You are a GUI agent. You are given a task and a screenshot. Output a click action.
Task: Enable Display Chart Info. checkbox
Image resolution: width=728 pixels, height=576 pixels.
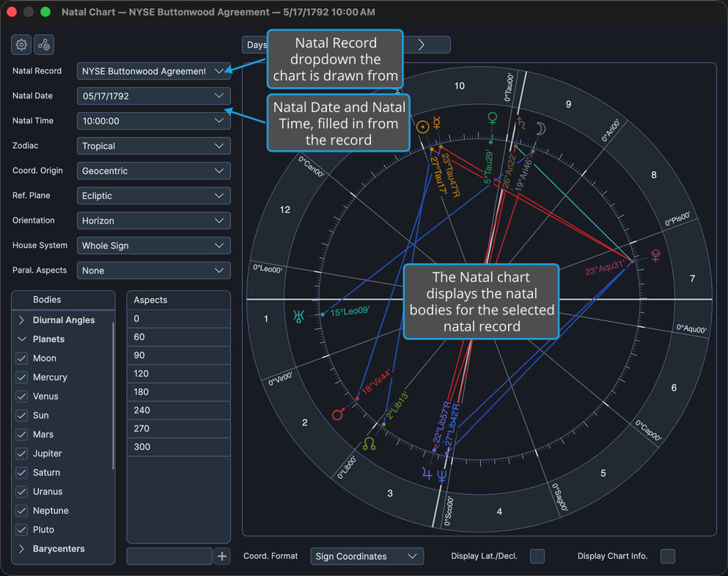click(668, 556)
